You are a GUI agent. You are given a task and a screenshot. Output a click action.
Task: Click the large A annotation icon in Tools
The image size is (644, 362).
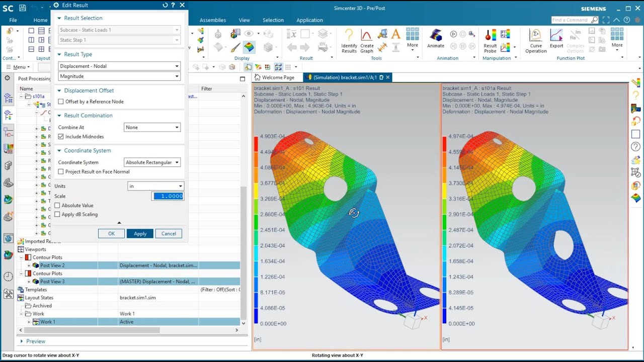click(x=396, y=34)
